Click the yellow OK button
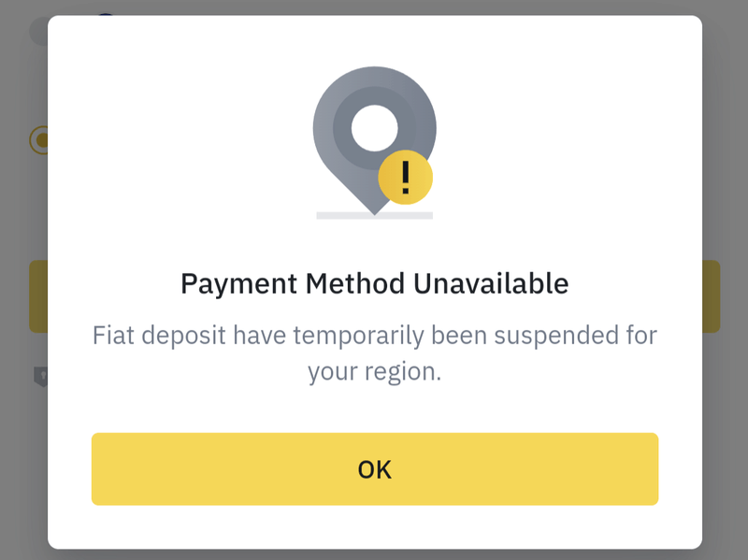This screenshot has width=748, height=560. click(x=375, y=469)
